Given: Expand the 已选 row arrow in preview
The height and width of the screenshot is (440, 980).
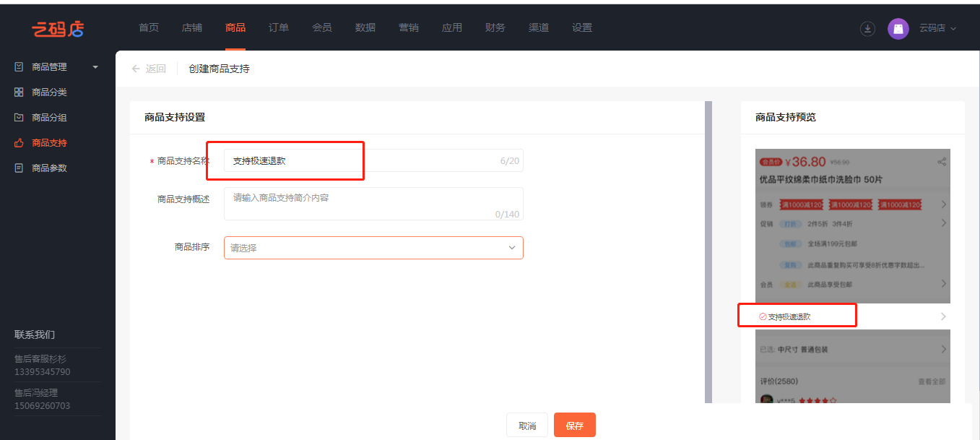Looking at the screenshot, I should click(943, 349).
